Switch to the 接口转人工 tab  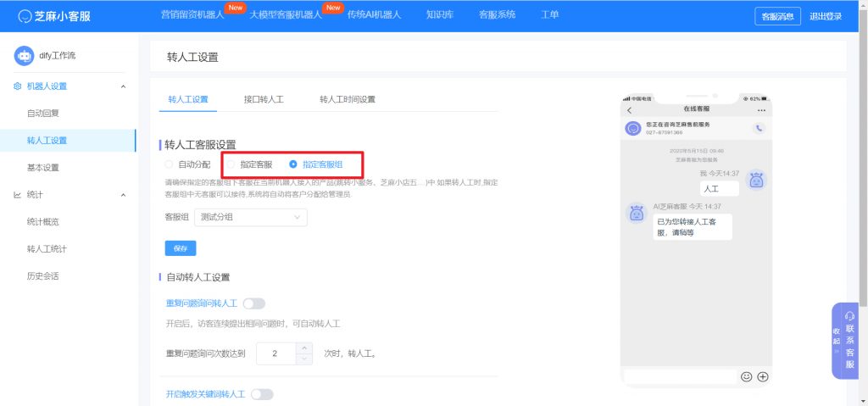coord(264,100)
